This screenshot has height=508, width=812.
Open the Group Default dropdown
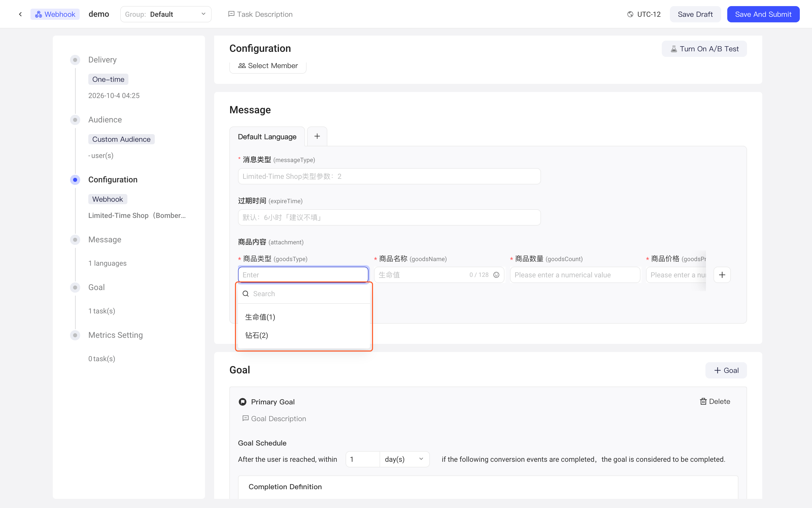(x=166, y=14)
